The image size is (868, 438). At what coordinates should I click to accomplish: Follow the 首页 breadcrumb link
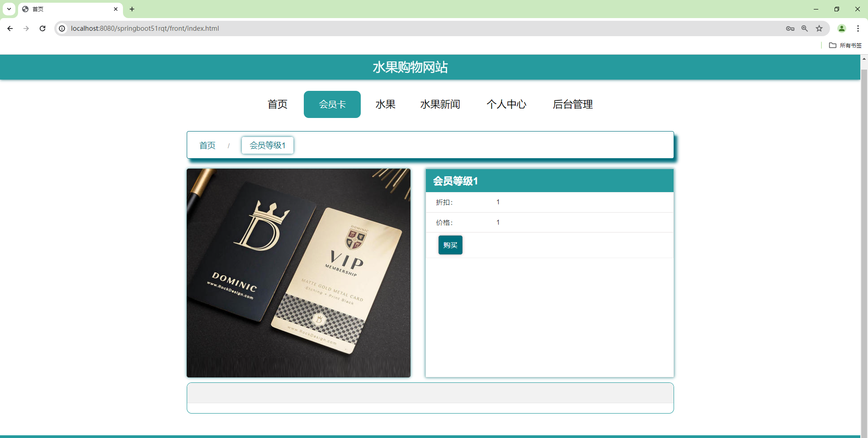click(x=207, y=145)
